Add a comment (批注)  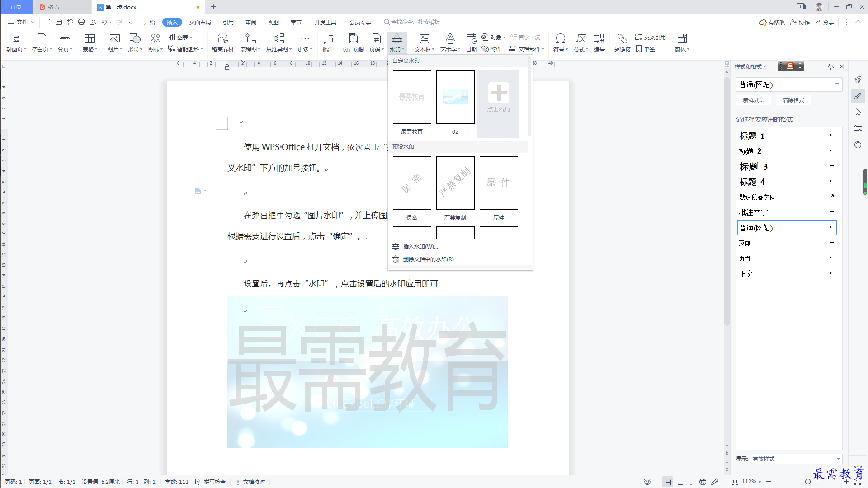(328, 43)
